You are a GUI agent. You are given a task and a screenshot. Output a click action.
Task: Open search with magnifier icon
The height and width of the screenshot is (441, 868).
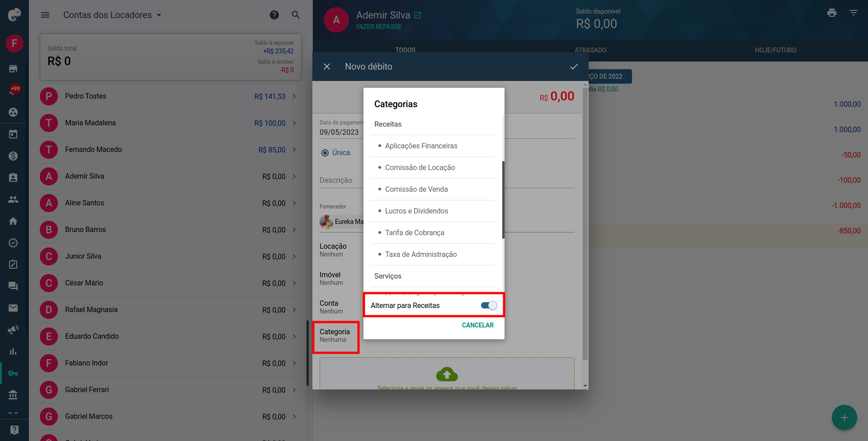[296, 15]
